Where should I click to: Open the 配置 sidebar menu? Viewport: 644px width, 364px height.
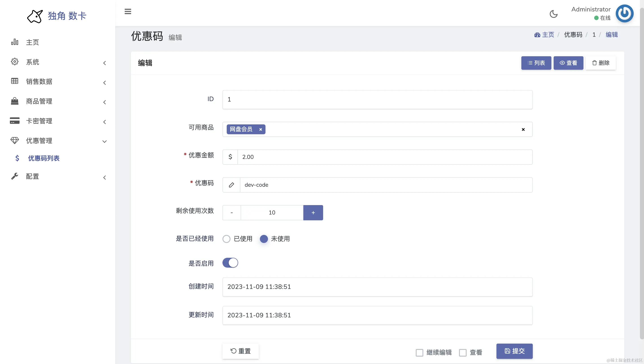point(58,176)
